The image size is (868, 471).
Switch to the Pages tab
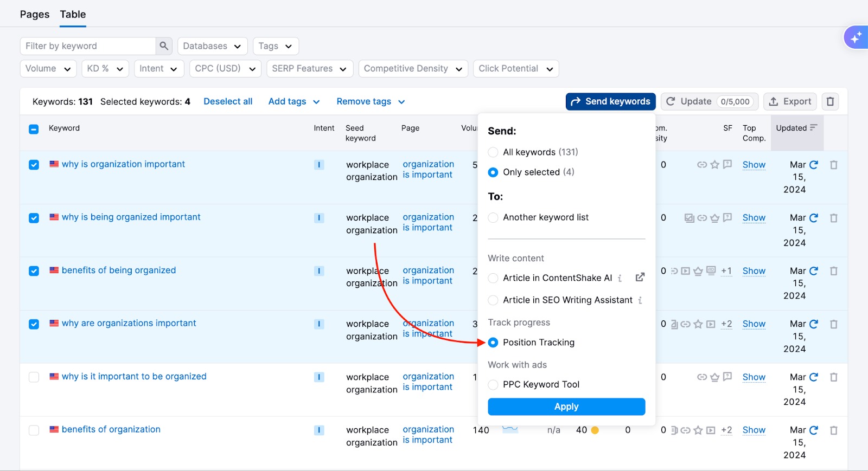(x=35, y=15)
